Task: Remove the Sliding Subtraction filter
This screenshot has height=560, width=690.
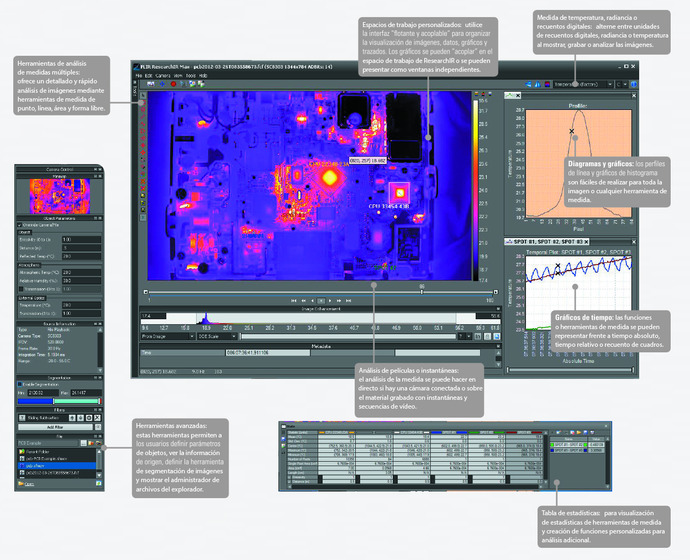Action: point(97,418)
